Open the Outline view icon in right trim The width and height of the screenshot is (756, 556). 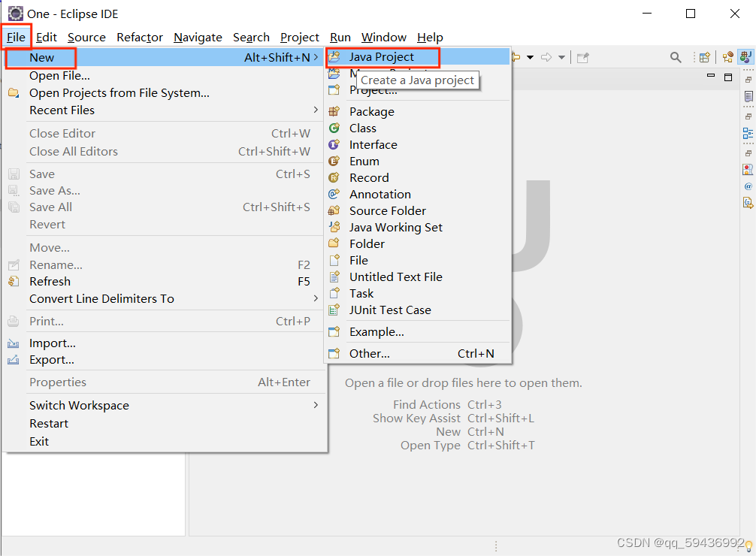pyautogui.click(x=748, y=133)
